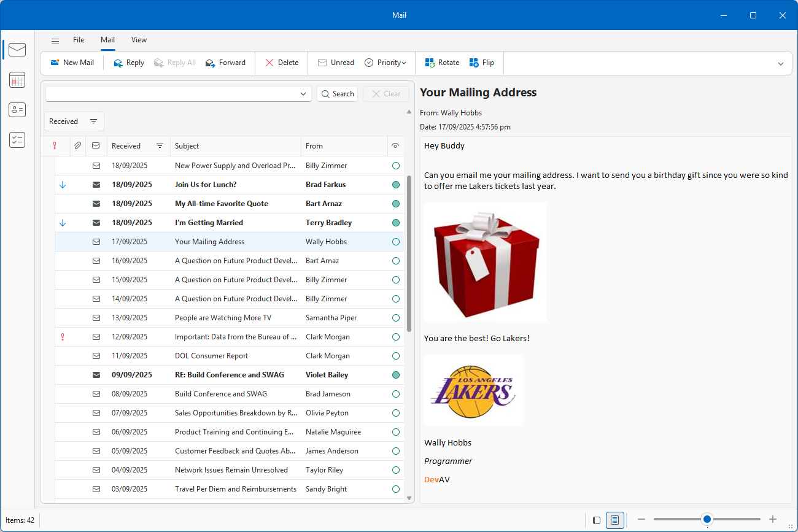Rotate the mail layout
The image size is (798, 532).
[442, 63]
